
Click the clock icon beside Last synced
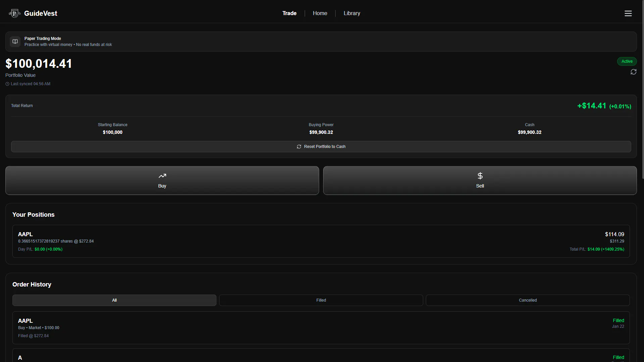[x=7, y=84]
